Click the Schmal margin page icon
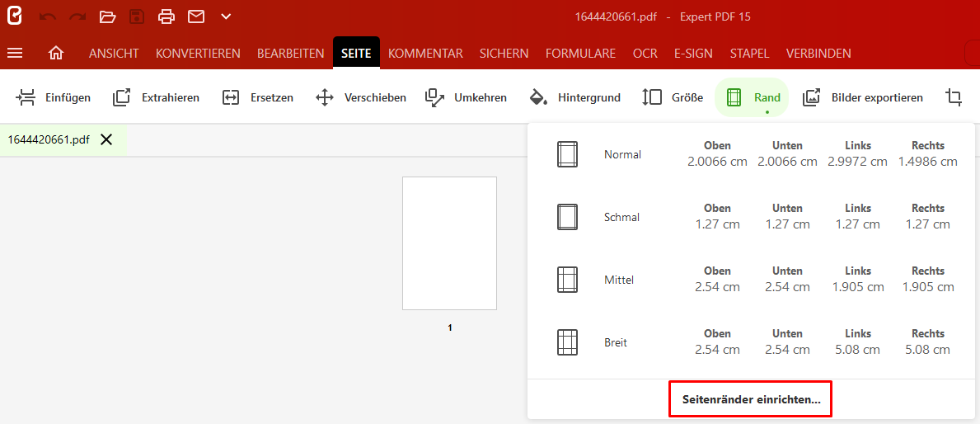The width and height of the screenshot is (980, 424). coord(567,217)
